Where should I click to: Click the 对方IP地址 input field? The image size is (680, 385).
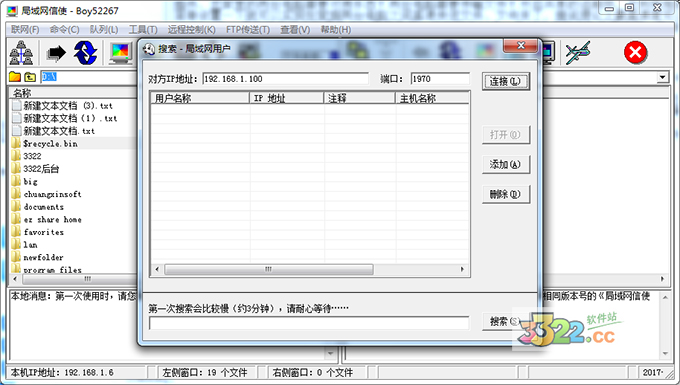285,79
